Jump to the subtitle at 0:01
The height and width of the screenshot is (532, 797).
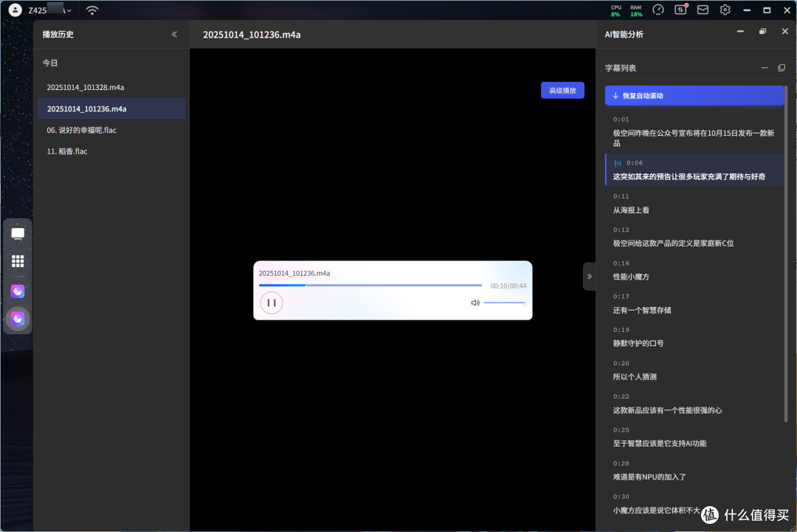(x=694, y=131)
